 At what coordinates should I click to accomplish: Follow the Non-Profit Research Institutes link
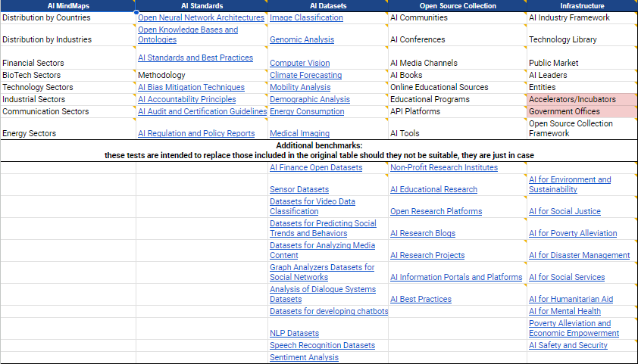pyautogui.click(x=443, y=167)
